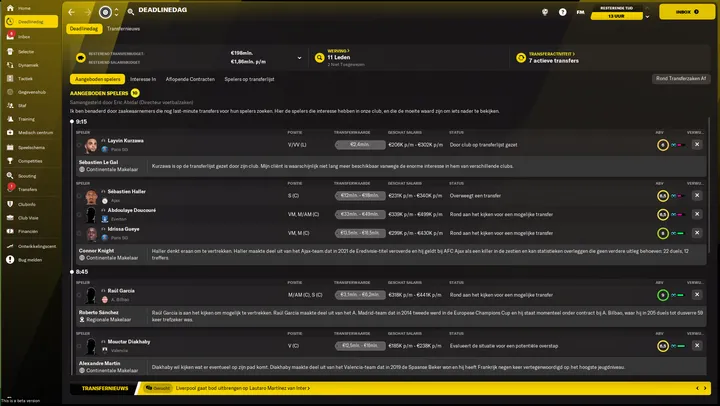Open search with the magnifier icon
Screen dimensions: 720x406
(x=131, y=12)
